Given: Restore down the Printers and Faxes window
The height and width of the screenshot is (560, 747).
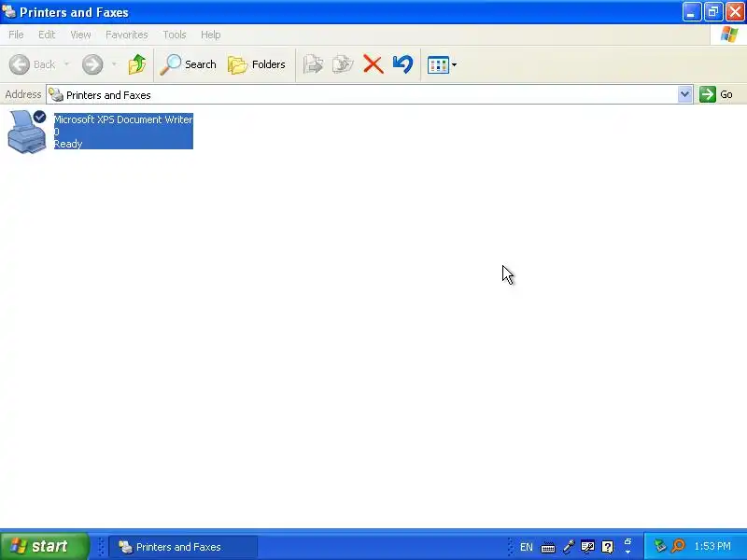Looking at the screenshot, I should click(x=713, y=12).
